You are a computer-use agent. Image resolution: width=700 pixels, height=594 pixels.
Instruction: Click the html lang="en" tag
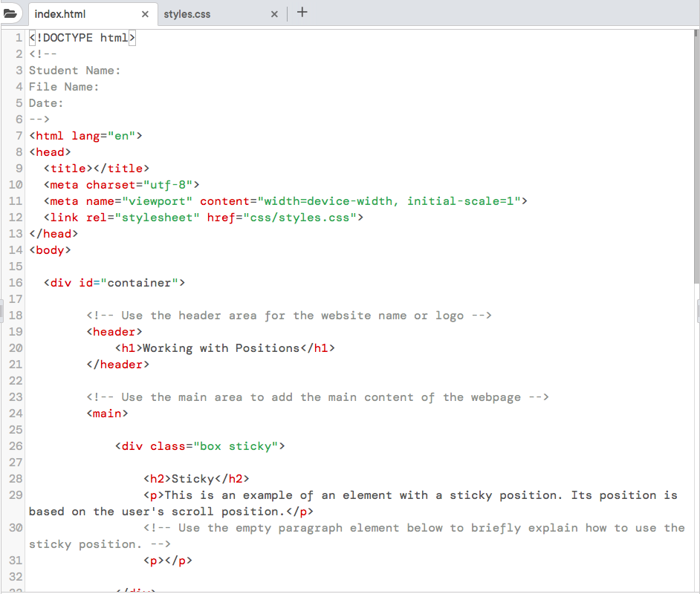pos(85,136)
